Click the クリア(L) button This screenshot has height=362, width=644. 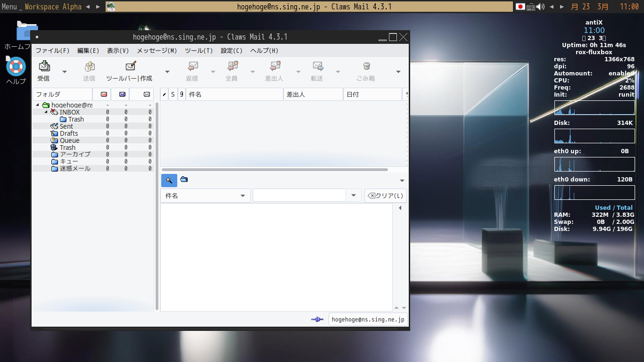pos(385,196)
